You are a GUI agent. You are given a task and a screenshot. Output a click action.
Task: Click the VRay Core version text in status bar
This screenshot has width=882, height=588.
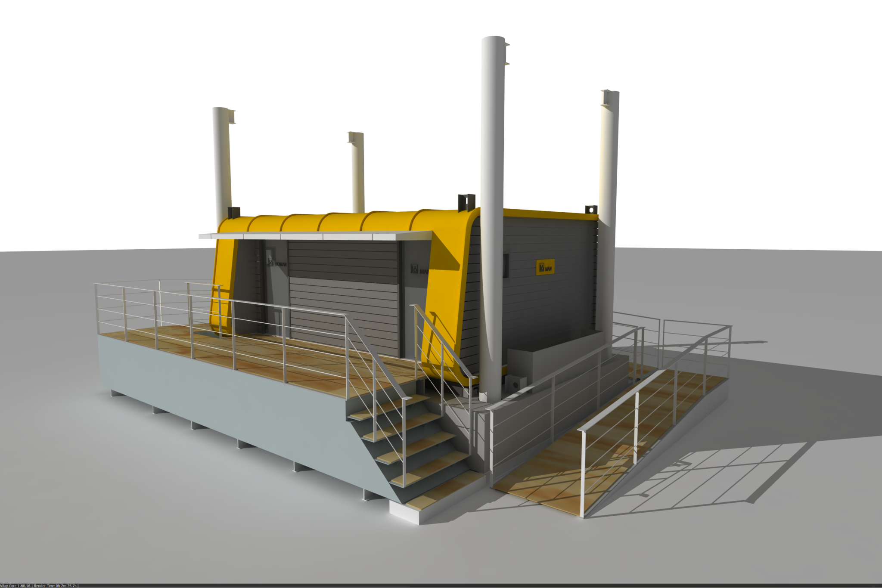click(16, 586)
